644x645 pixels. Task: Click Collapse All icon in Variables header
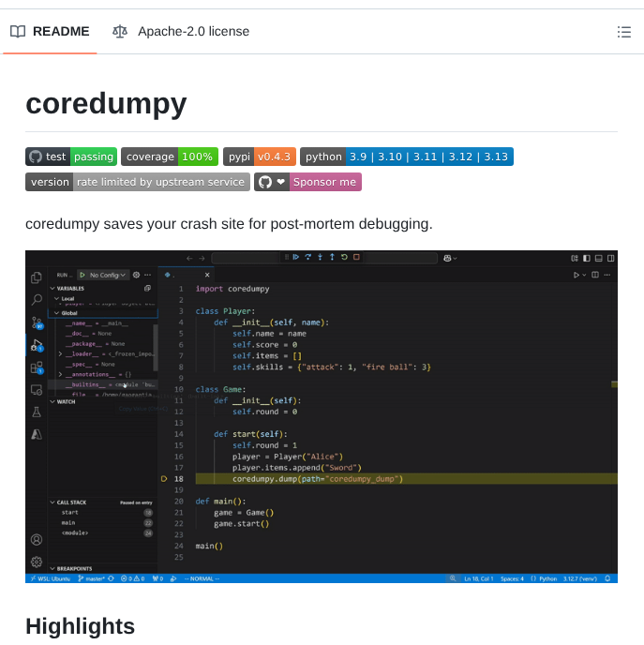pos(147,289)
